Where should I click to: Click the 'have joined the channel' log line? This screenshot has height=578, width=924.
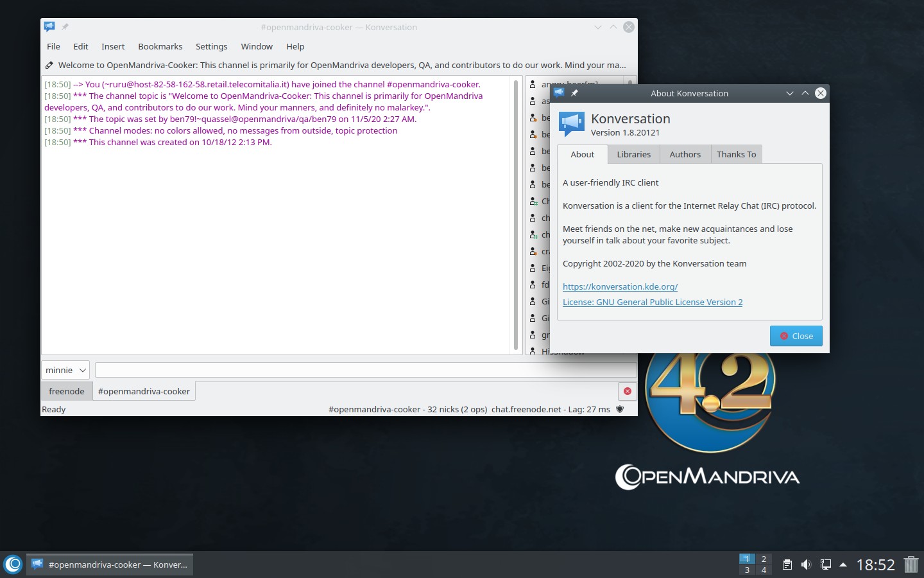[262, 84]
